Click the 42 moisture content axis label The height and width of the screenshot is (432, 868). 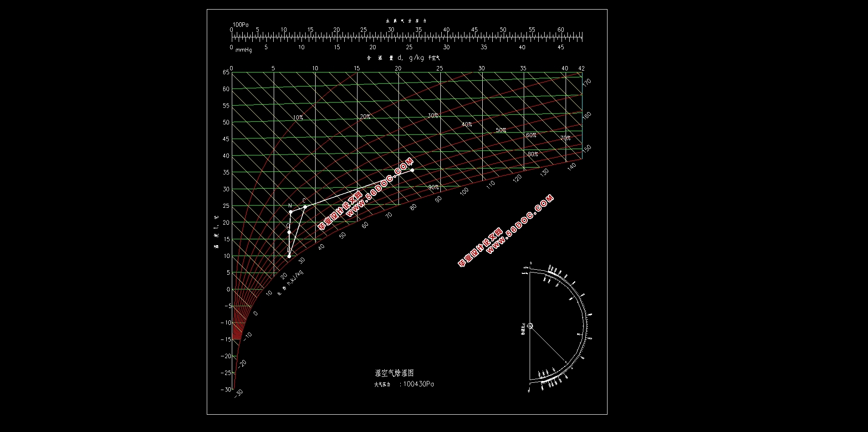point(582,68)
